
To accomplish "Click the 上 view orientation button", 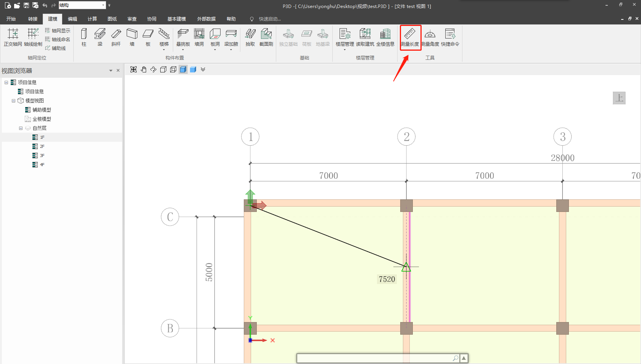I will coord(619,98).
